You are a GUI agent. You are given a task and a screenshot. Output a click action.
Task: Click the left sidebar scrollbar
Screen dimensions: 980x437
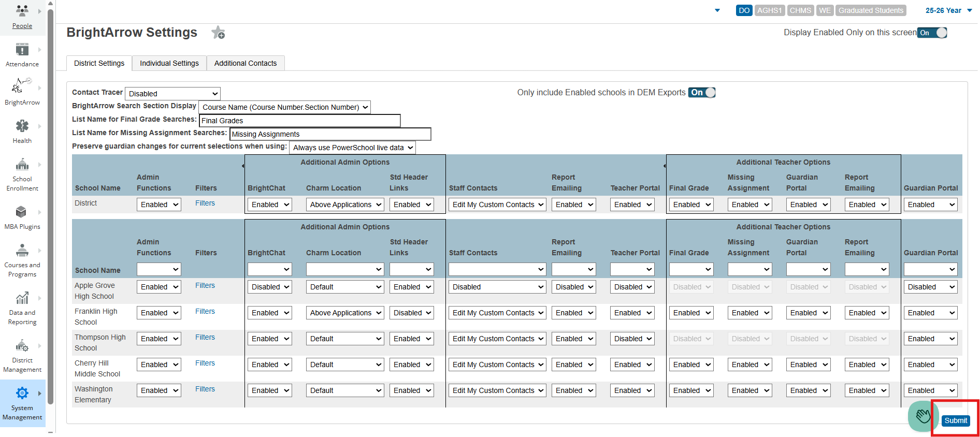click(x=51, y=207)
